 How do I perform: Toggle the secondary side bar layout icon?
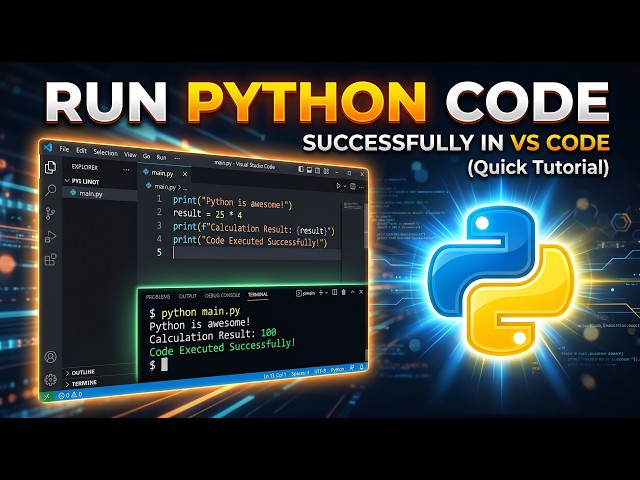coord(318,171)
